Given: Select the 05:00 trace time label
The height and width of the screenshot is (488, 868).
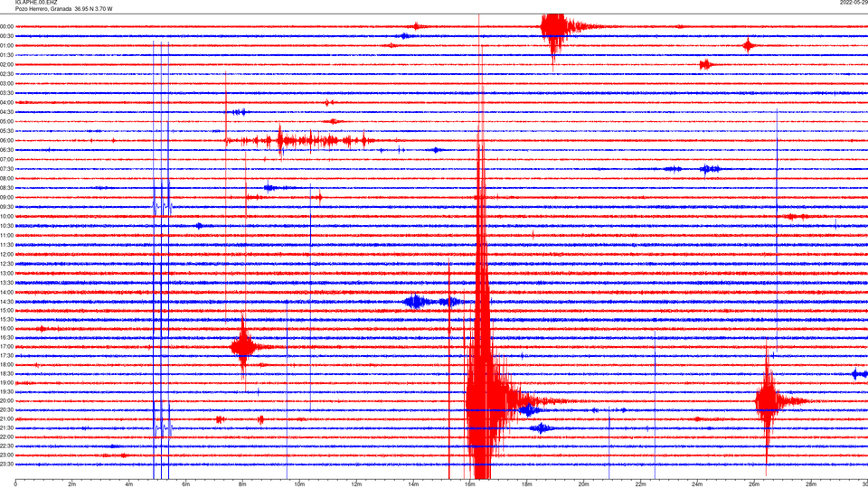Looking at the screenshot, I should [x=7, y=121].
